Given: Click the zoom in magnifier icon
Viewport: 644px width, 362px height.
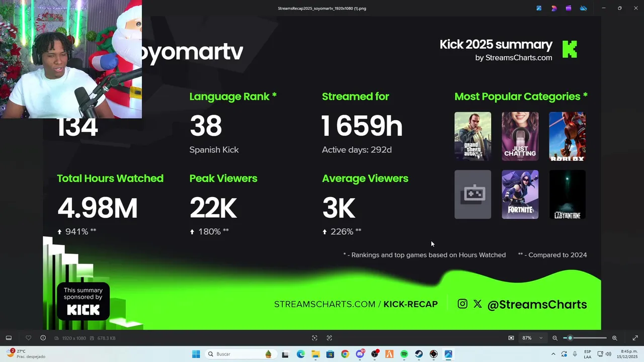Looking at the screenshot, I should pos(614,338).
